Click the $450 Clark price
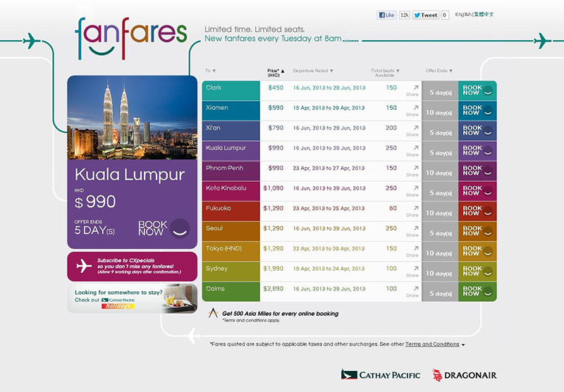 pyautogui.click(x=276, y=87)
